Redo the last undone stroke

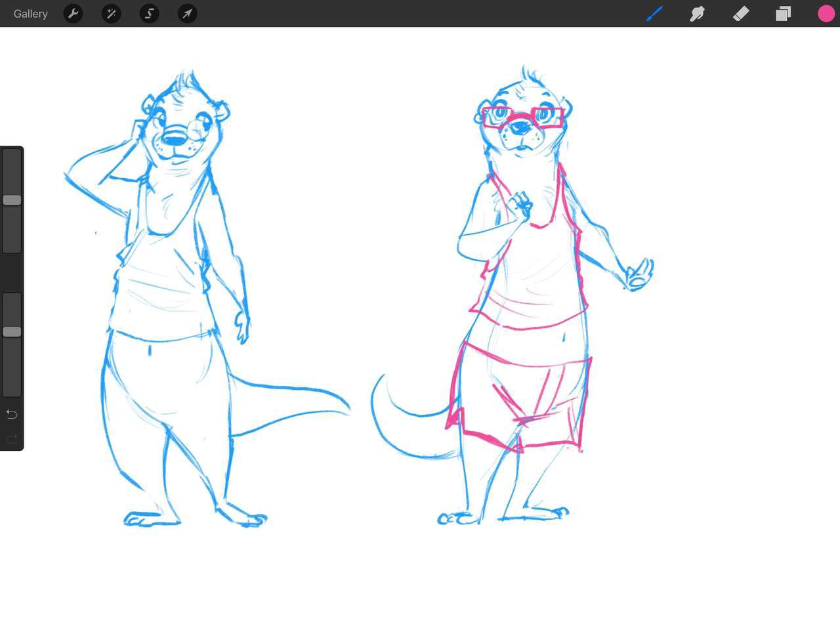pos(12,438)
